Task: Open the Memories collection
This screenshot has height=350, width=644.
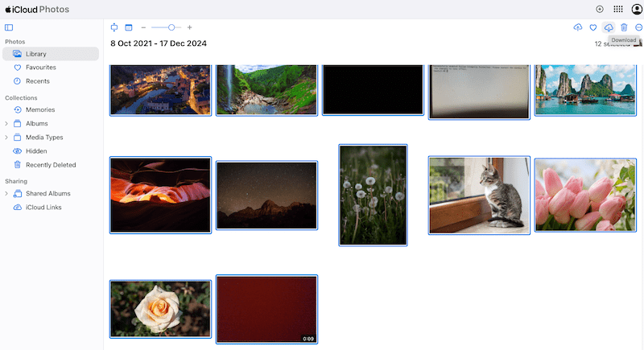Action: coord(40,109)
